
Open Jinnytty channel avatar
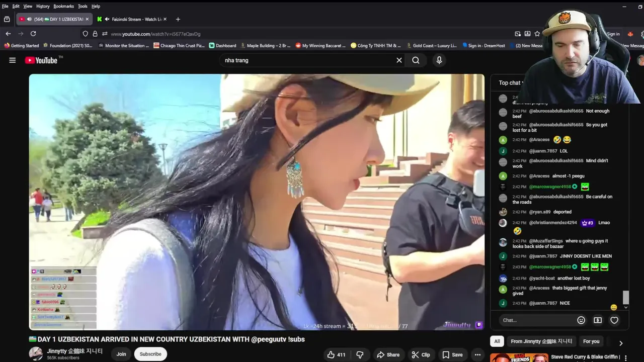point(36,353)
